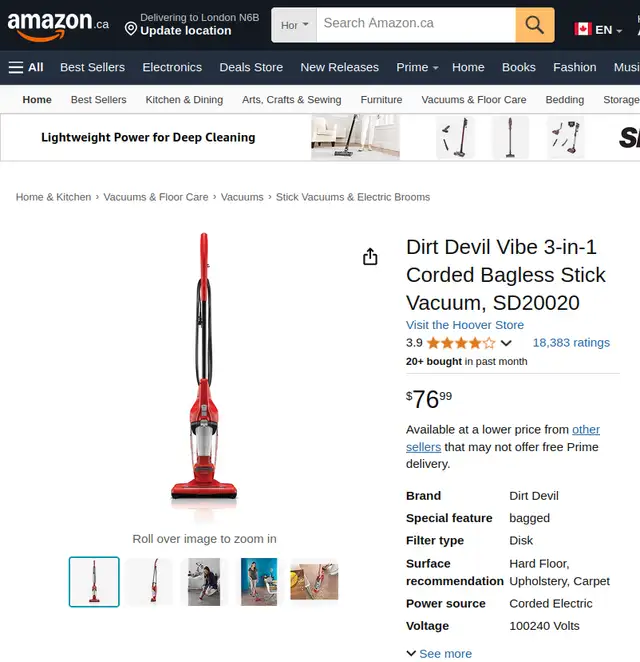Screen dimensions: 640x662
Task: Click into the Search Amazon.ca field
Action: click(x=416, y=25)
